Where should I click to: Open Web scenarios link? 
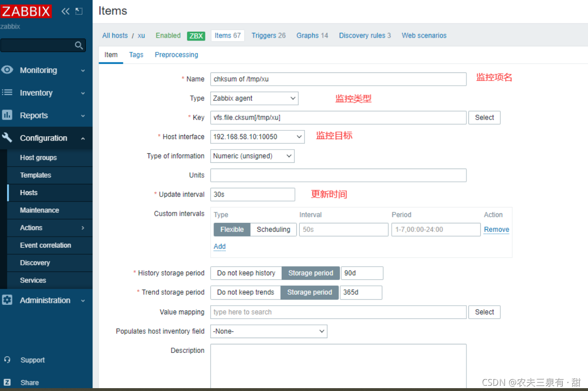[424, 36]
